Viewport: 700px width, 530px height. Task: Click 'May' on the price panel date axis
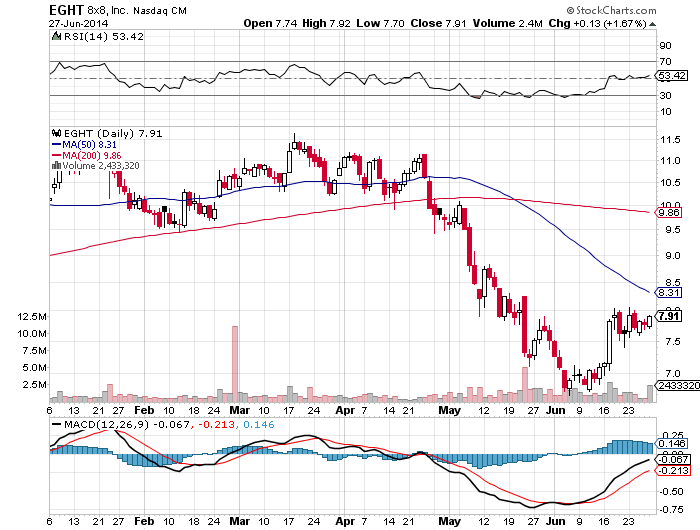click(449, 410)
